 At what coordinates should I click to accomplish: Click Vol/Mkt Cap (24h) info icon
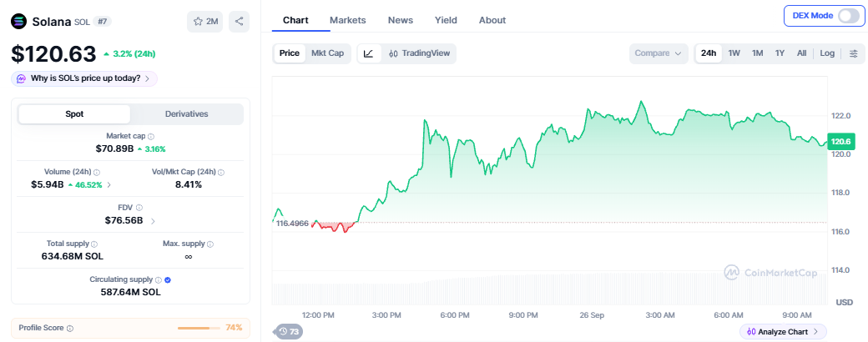[221, 172]
